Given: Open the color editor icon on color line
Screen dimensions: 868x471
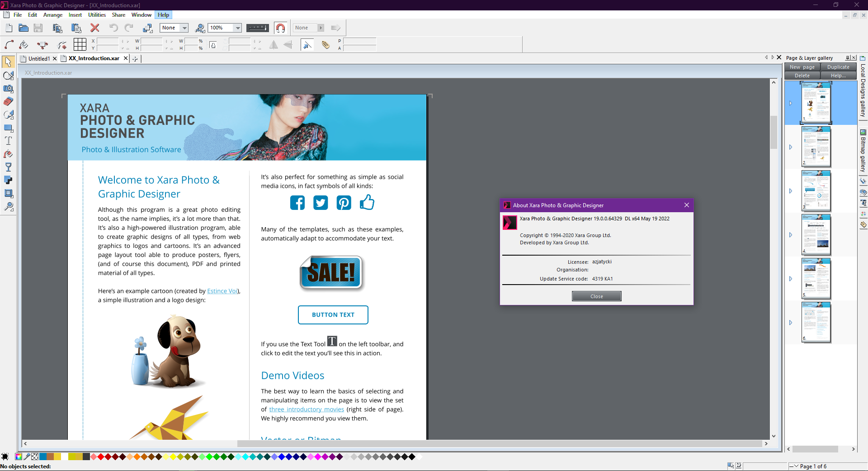Looking at the screenshot, I should pyautogui.click(x=19, y=457).
